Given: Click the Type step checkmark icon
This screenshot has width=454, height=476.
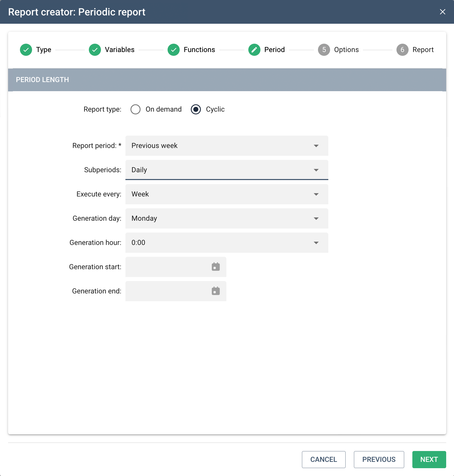Looking at the screenshot, I should pos(26,50).
